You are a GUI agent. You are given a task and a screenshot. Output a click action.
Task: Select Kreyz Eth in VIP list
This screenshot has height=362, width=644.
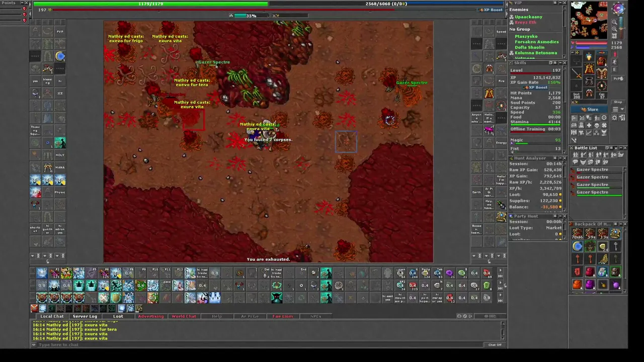pyautogui.click(x=525, y=23)
